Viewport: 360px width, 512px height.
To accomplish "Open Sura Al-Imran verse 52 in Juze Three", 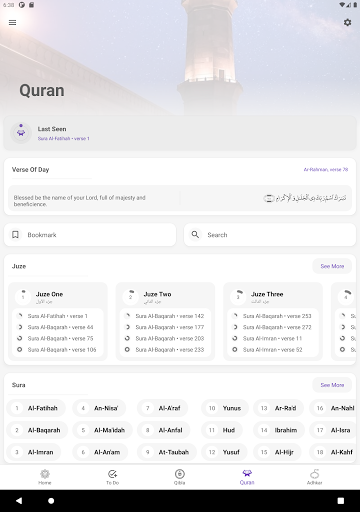I will pos(272,350).
